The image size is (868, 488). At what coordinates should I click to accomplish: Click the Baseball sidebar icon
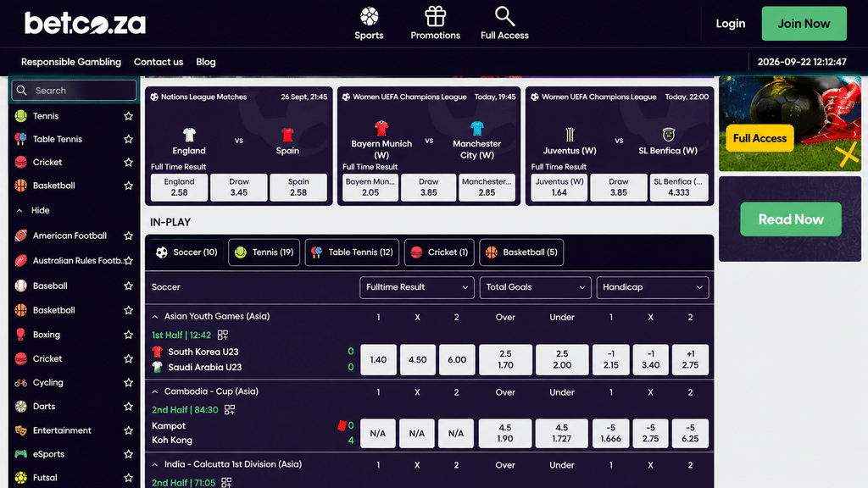(21, 286)
